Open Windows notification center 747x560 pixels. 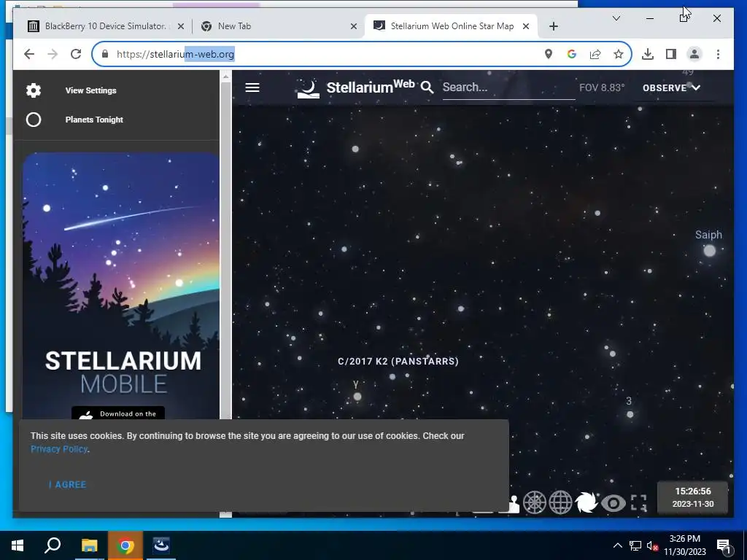coord(723,545)
